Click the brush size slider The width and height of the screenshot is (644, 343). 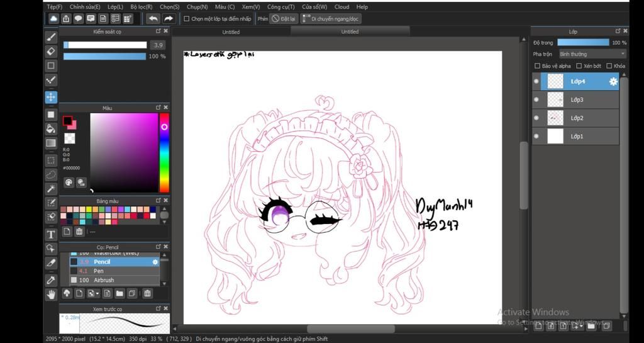pyautogui.click(x=105, y=45)
